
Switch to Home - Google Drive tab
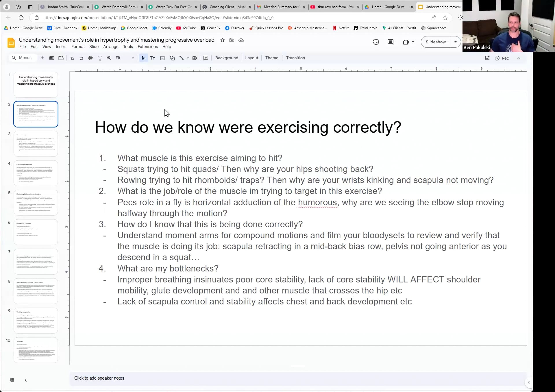(x=388, y=7)
